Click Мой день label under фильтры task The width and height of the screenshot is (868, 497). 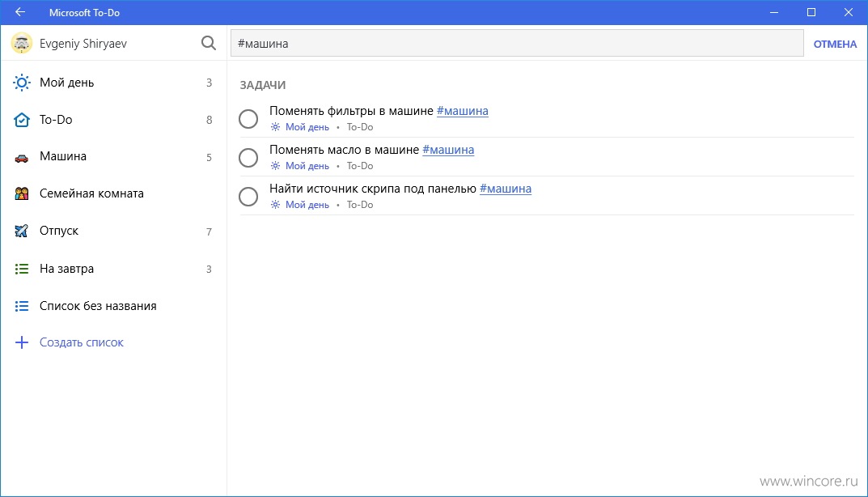point(307,127)
